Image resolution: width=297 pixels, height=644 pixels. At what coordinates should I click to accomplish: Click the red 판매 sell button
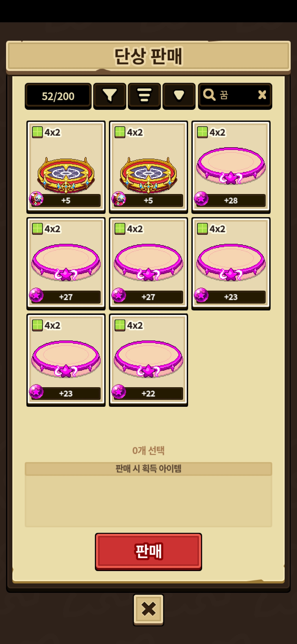(148, 552)
